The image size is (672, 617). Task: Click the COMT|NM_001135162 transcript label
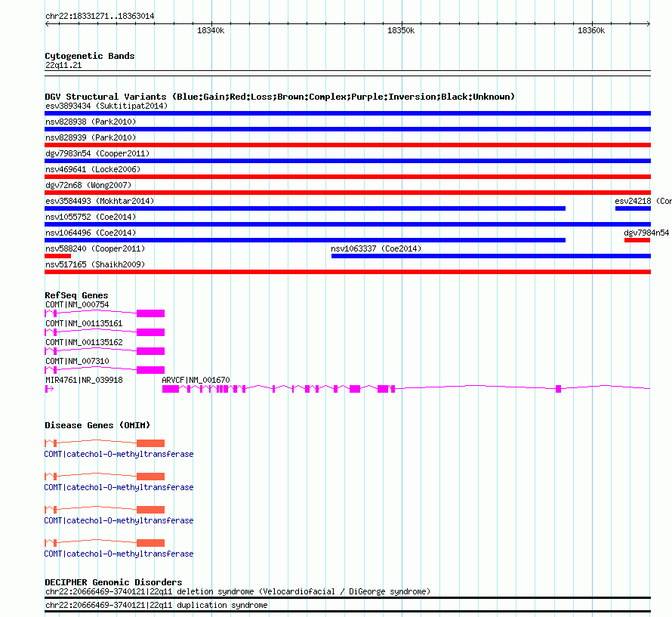click(84, 342)
